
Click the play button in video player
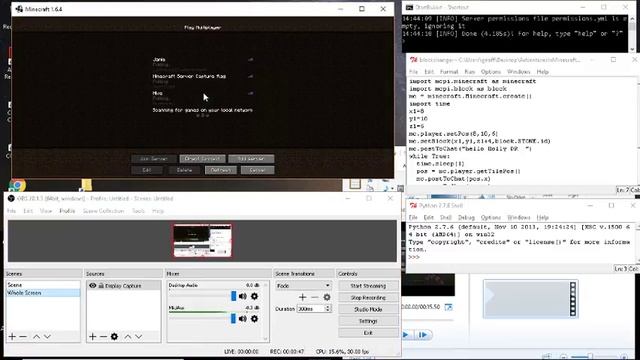click(x=406, y=335)
